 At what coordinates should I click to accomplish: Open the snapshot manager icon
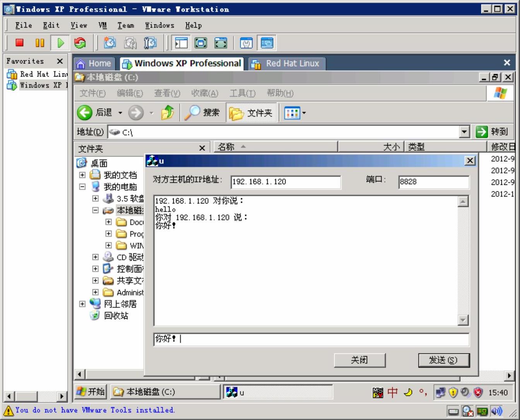150,43
